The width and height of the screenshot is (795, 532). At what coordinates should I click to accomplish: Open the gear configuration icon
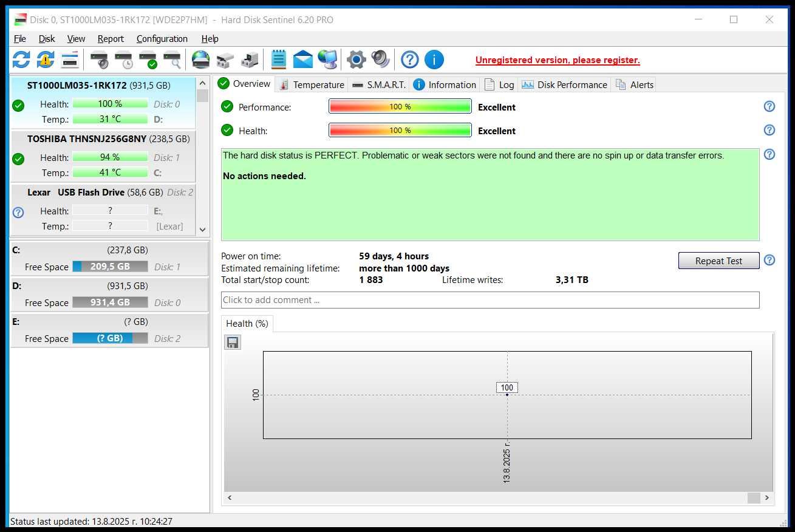(x=356, y=60)
